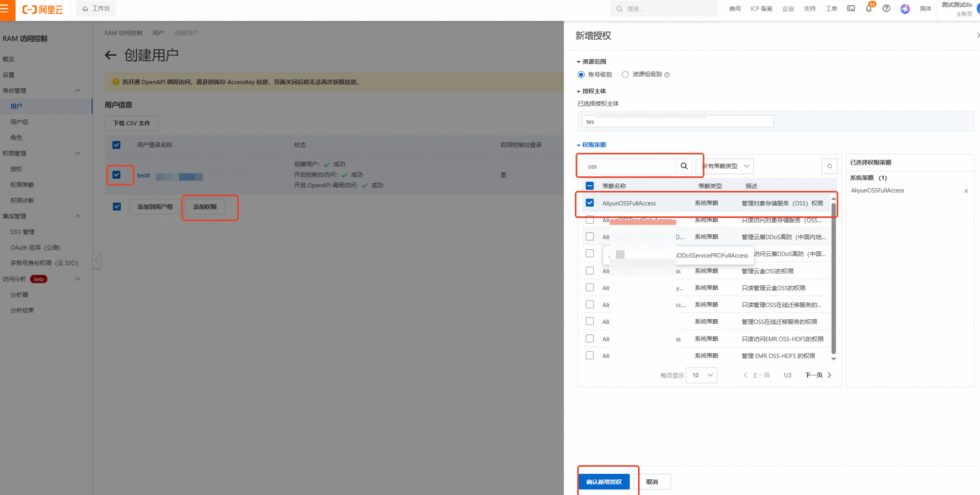Uncheck the AliyunOSSFullAccess policy checkbox
980x495 pixels.
point(590,203)
